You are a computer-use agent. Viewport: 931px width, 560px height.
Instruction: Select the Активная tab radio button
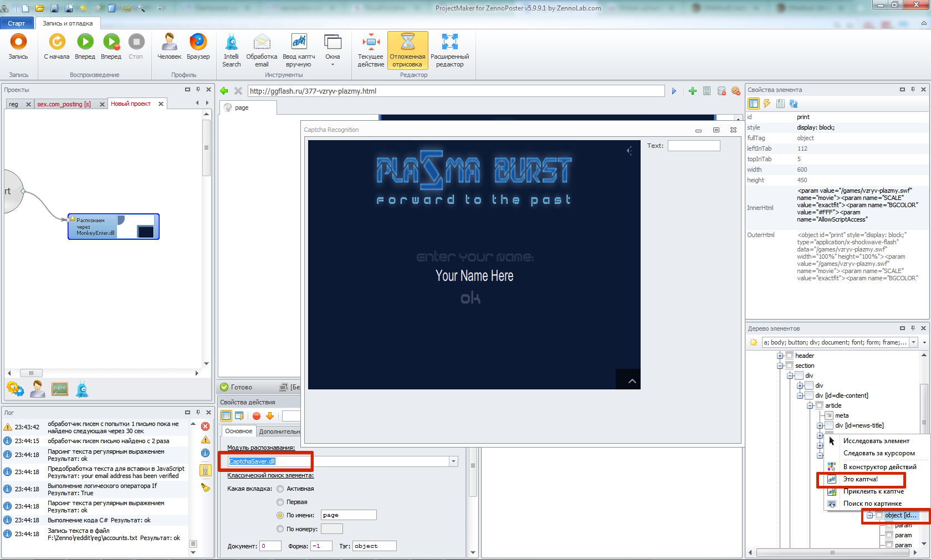(280, 489)
